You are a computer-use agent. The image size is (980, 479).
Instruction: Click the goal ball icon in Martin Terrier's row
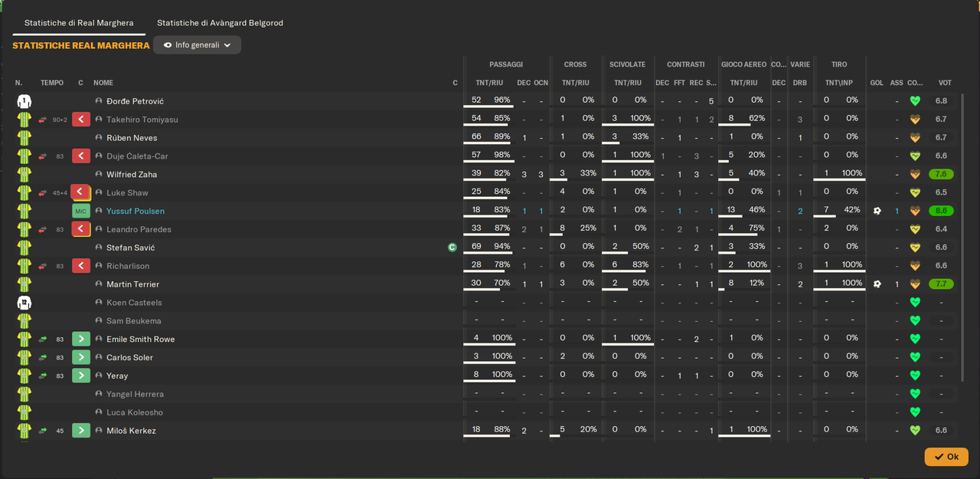(x=877, y=284)
